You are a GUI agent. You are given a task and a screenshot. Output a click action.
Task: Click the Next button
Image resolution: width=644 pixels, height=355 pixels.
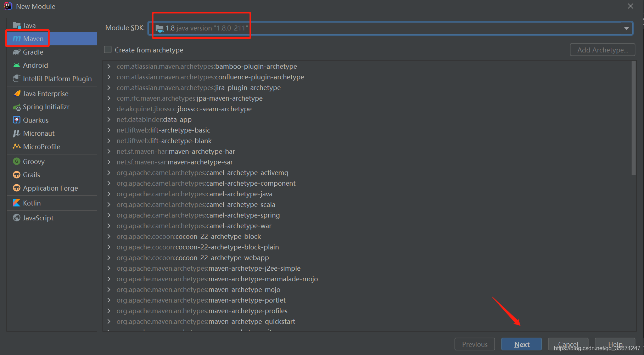[x=521, y=344]
